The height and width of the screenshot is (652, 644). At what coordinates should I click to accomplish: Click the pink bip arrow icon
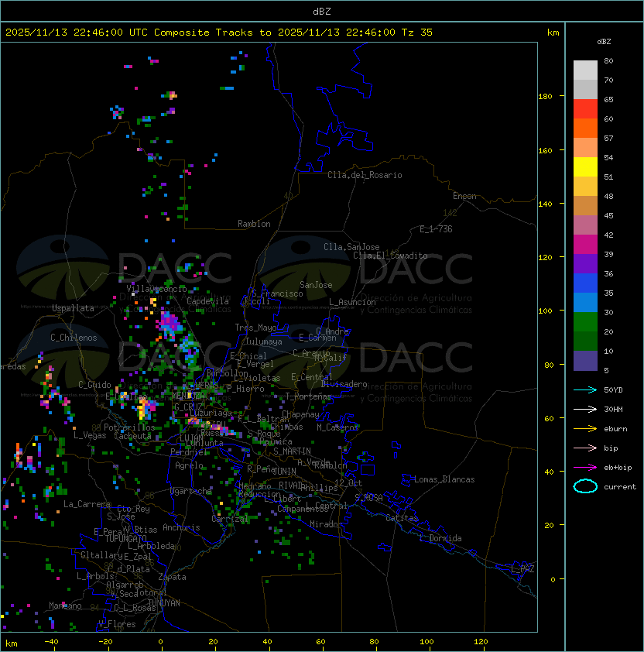tap(585, 448)
